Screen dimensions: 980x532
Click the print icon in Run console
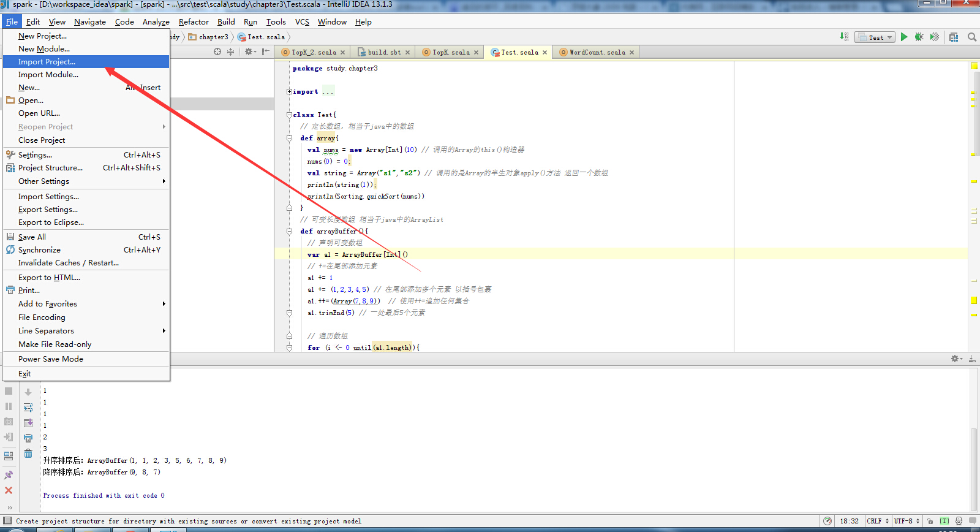28,438
